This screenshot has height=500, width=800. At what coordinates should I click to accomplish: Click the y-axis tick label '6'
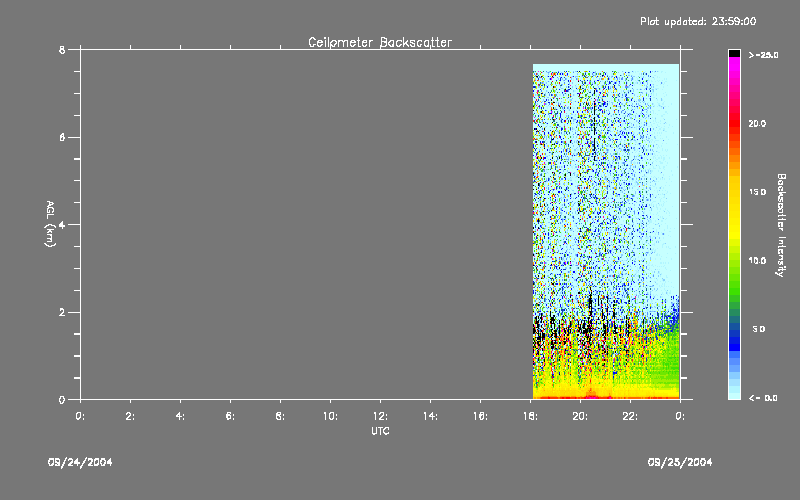(62, 137)
